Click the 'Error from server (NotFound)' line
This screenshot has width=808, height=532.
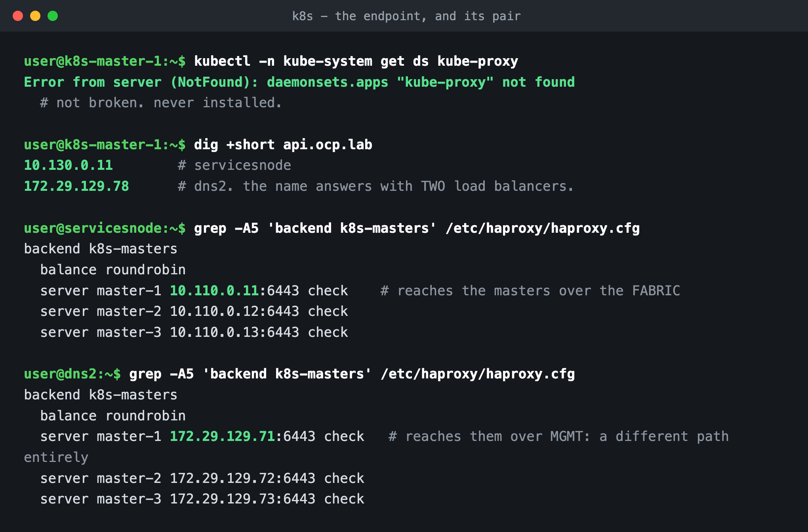tap(299, 82)
